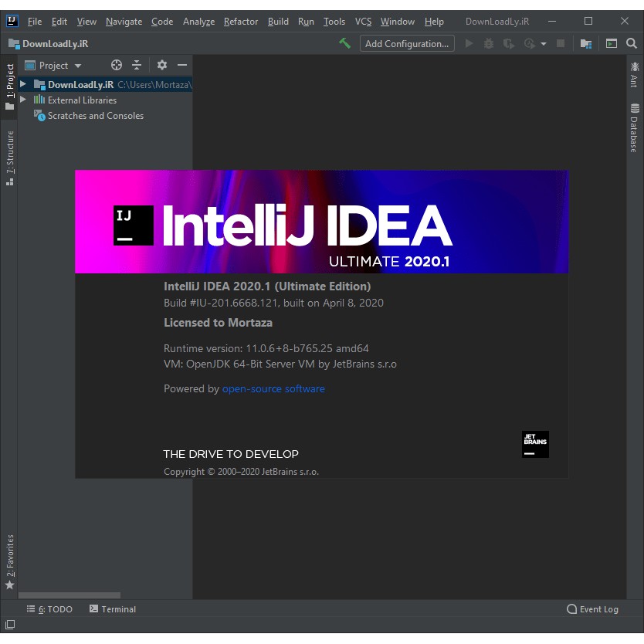
Task: Open the Terminal tool window
Action: click(x=113, y=608)
